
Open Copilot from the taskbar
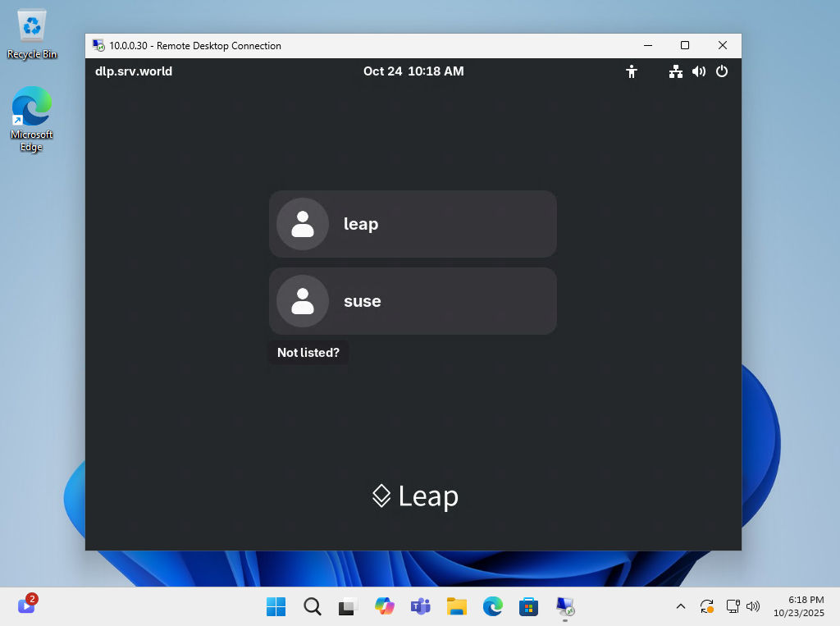pyautogui.click(x=385, y=606)
